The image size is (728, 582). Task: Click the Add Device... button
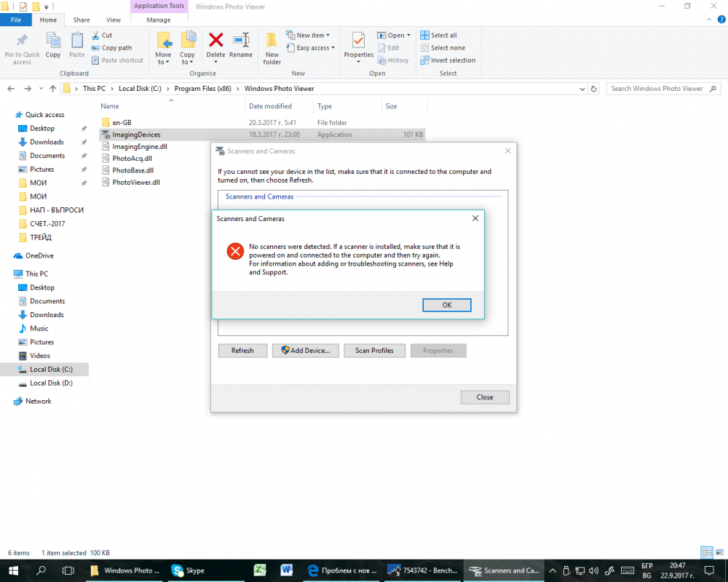306,351
